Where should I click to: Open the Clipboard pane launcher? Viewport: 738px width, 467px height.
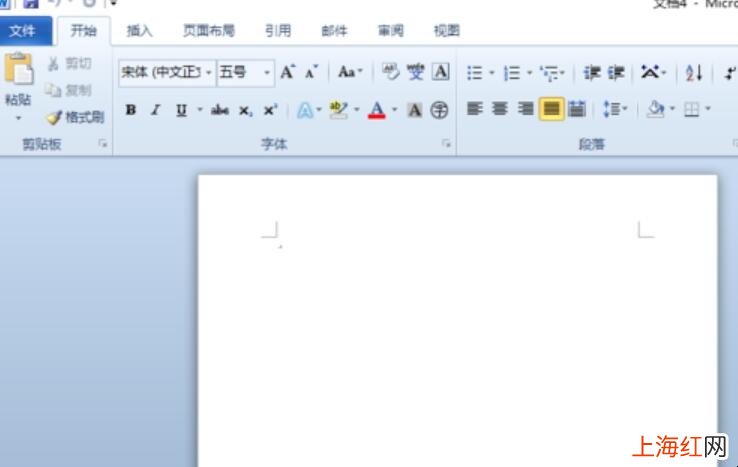coord(103,144)
